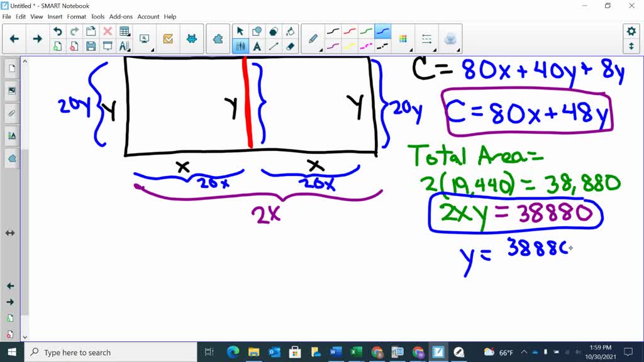Switch to the green pen style
Screen dimensions: 644x362
coord(366,31)
